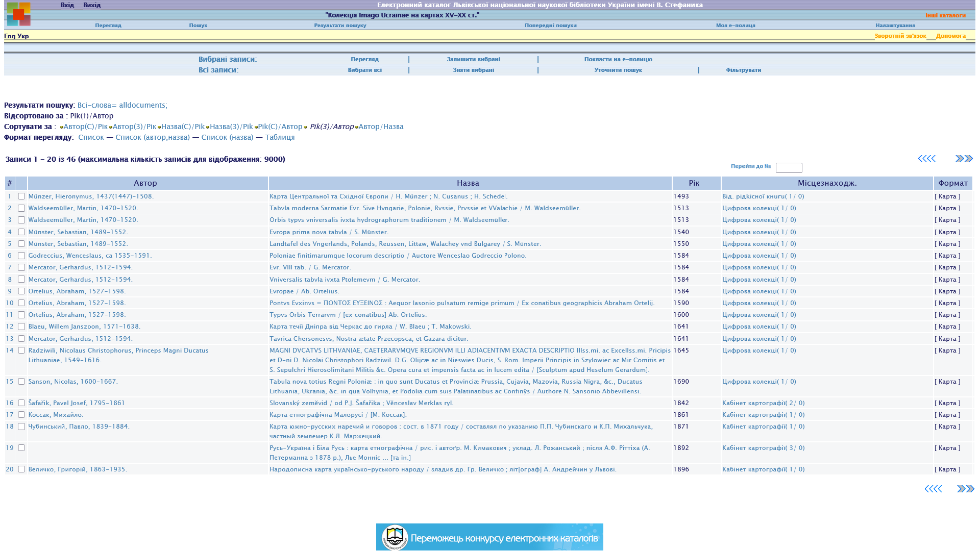Click the Інші каталоги link
Viewport: 980px width, 551px height.
[x=945, y=15]
